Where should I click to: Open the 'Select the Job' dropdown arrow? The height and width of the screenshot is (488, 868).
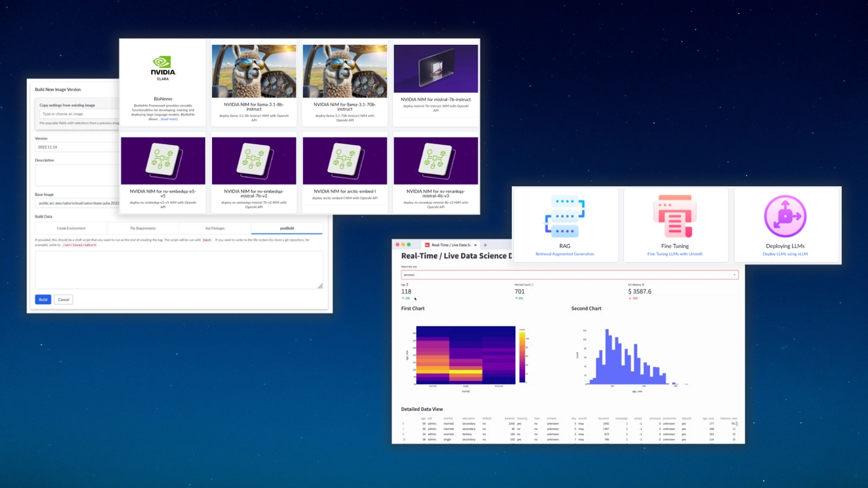coord(735,275)
